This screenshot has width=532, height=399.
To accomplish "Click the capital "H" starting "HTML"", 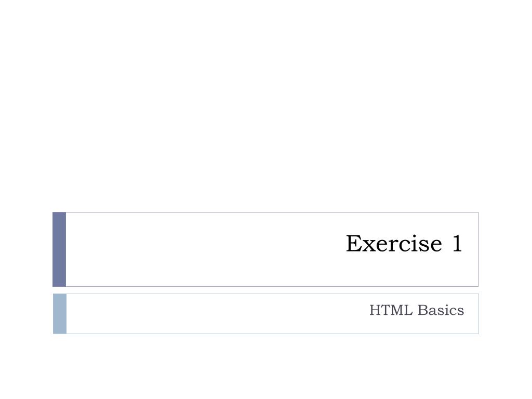I will pos(375,310).
